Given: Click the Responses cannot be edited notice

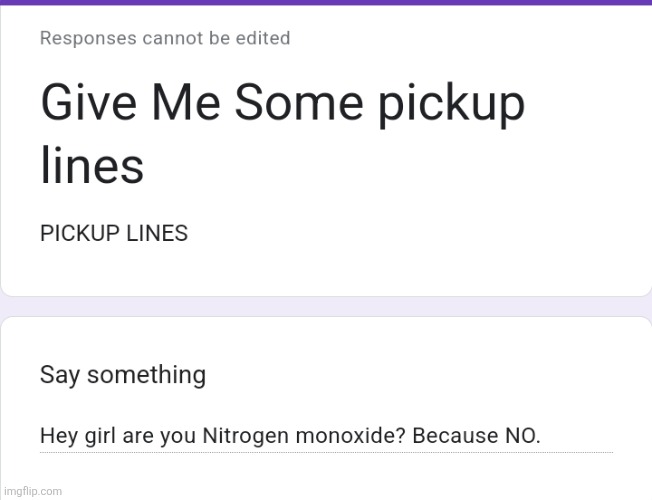Looking at the screenshot, I should 165,38.
